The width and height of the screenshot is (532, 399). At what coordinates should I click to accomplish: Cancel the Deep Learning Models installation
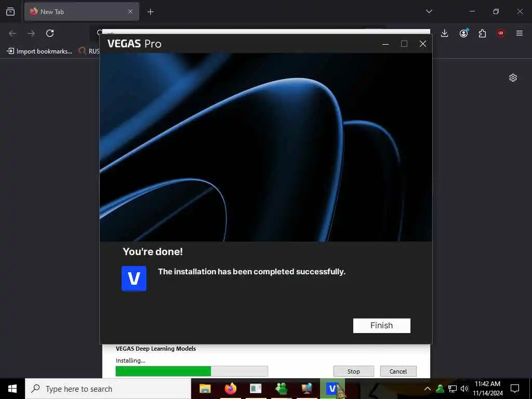click(398, 371)
